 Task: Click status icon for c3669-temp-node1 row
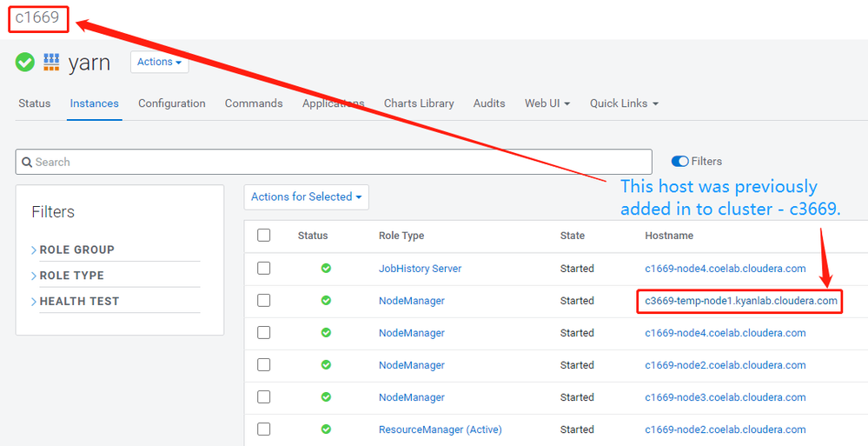point(326,300)
